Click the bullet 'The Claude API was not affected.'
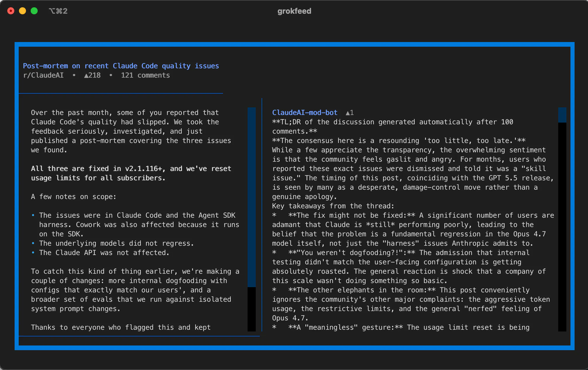588x370 pixels. point(104,253)
